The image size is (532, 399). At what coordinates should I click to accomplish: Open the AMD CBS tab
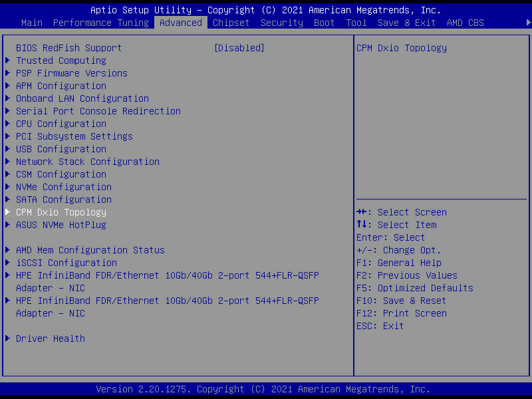pyautogui.click(x=465, y=23)
